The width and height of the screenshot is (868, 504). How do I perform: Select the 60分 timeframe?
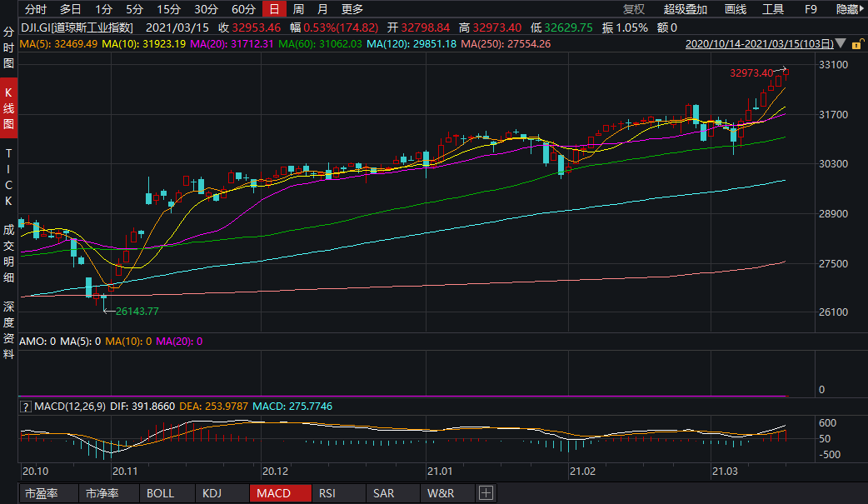point(243,9)
